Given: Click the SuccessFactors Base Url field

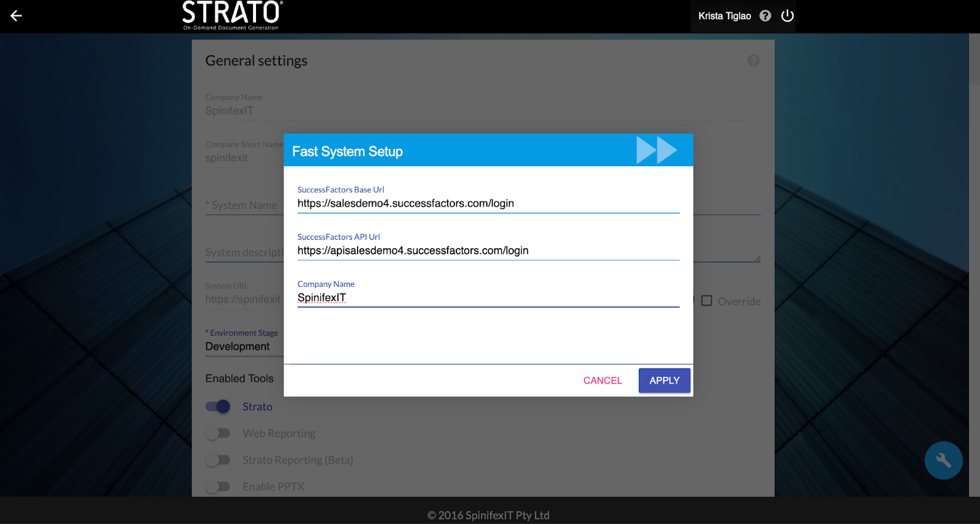Looking at the screenshot, I should pyautogui.click(x=488, y=203).
